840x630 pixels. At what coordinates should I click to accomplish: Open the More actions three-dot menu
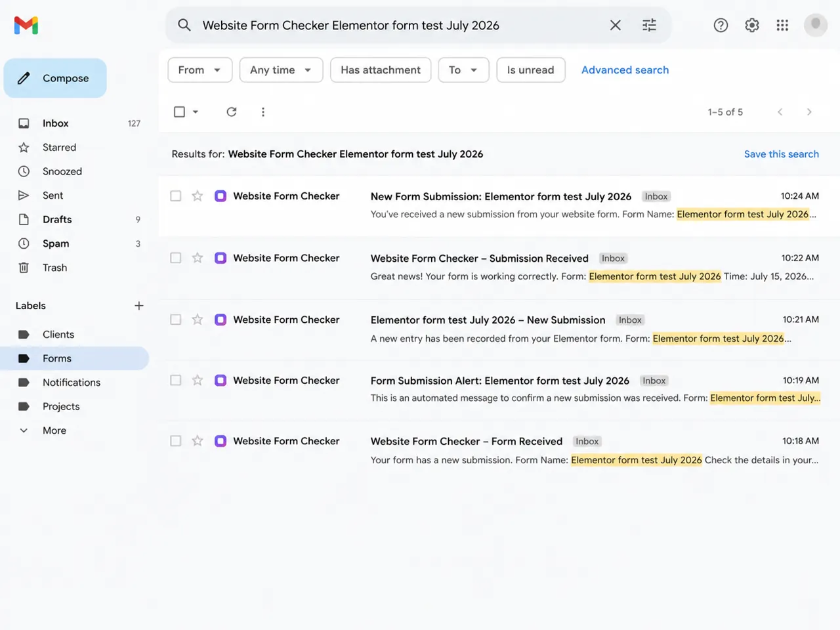coord(263,112)
